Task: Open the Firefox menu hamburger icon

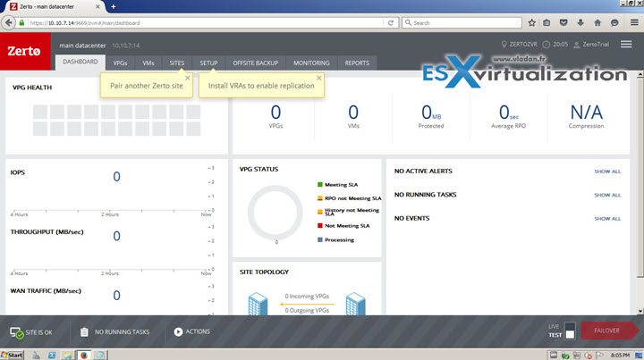Action: [634, 23]
